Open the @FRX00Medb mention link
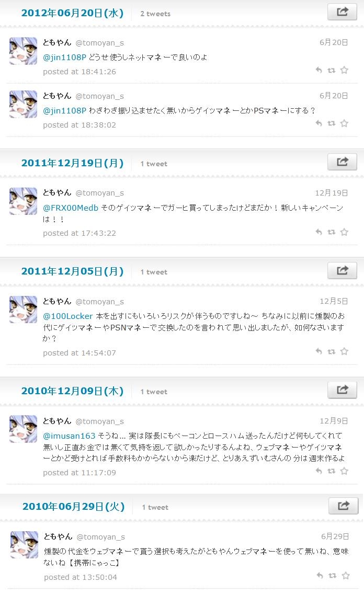The height and width of the screenshot is (595, 364). (x=70, y=208)
